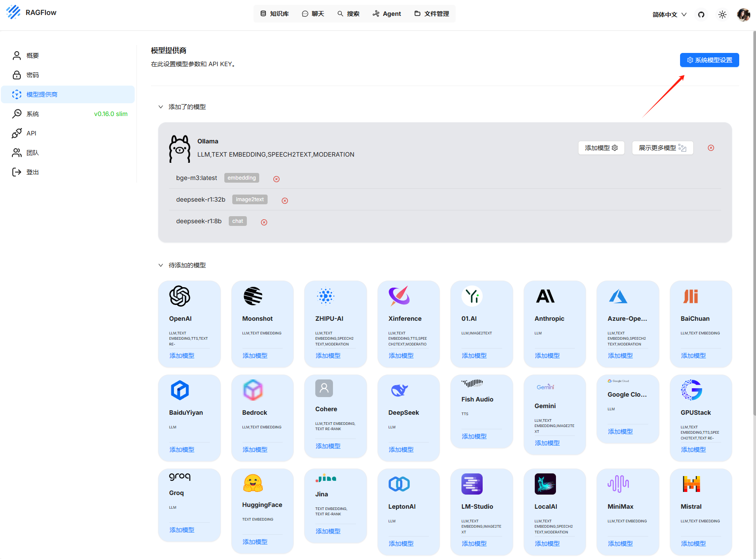Open the user avatar profile
Viewport: 756px width, 559px height.
[x=744, y=15]
